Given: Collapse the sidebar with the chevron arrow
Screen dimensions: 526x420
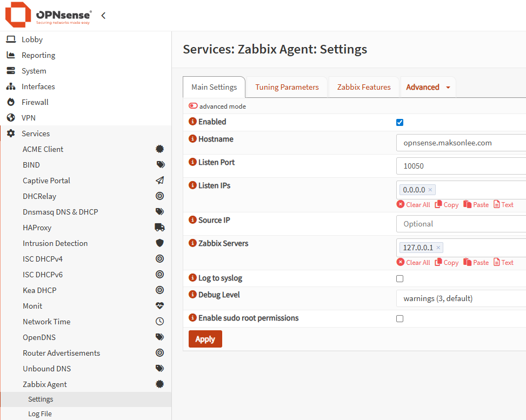Looking at the screenshot, I should click(103, 16).
